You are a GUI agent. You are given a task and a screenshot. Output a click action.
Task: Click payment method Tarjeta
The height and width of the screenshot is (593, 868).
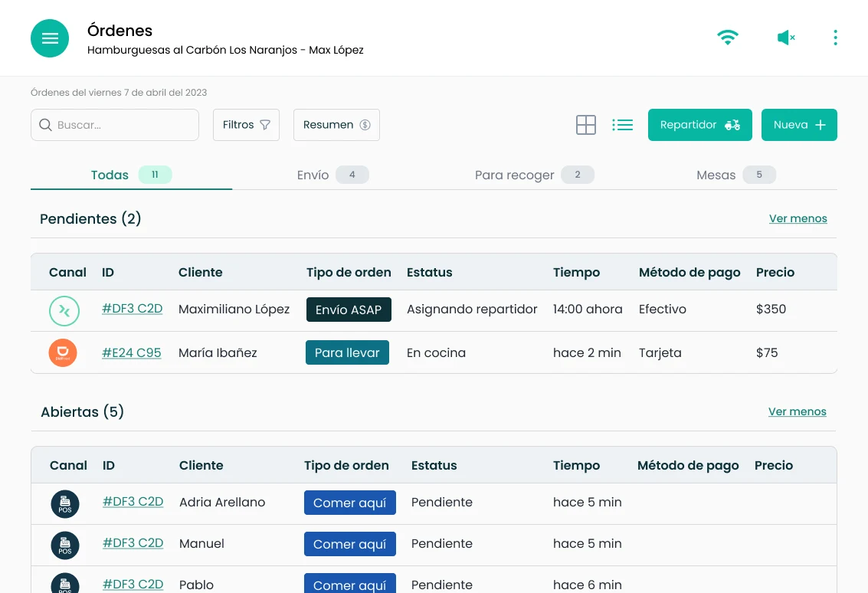[x=660, y=352]
